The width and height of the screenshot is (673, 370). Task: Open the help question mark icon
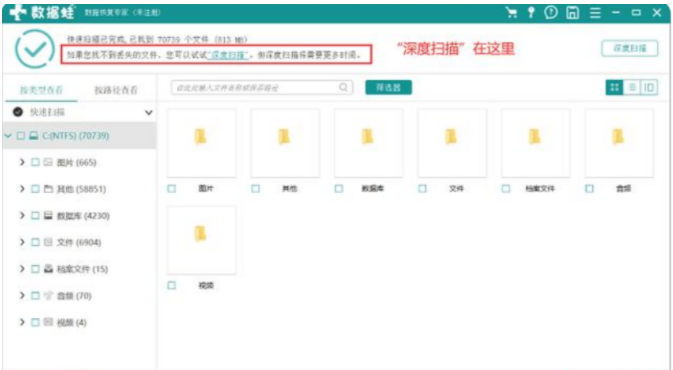point(551,12)
